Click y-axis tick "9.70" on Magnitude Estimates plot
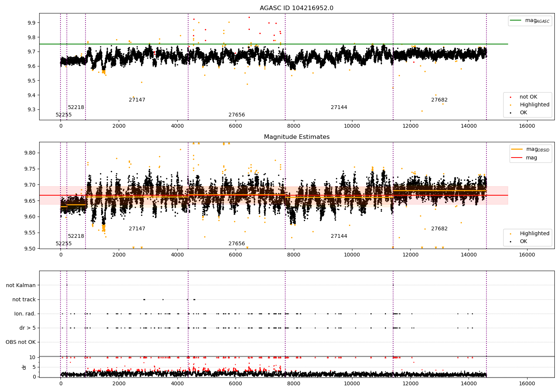This screenshot has height=392, width=560. pyautogui.click(x=30, y=185)
